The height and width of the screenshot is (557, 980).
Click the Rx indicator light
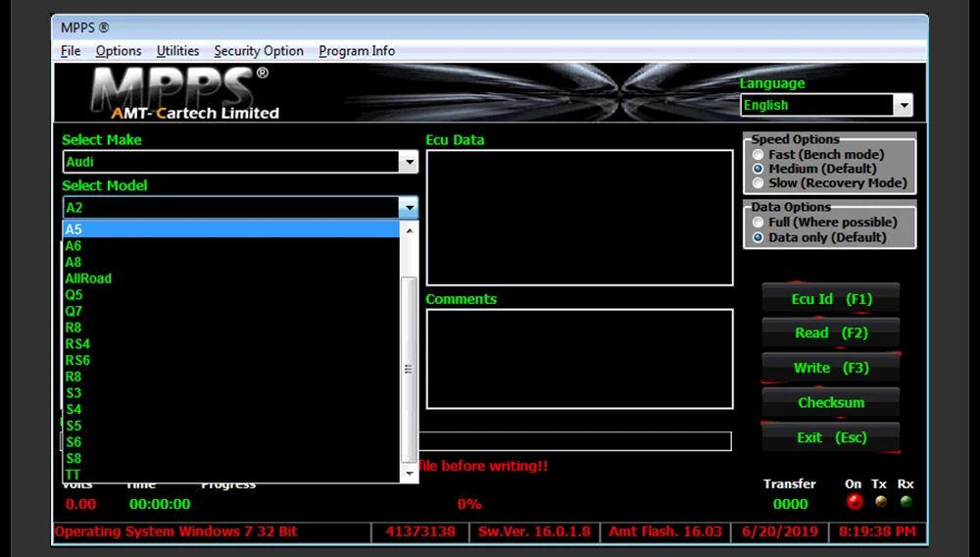coord(906,501)
